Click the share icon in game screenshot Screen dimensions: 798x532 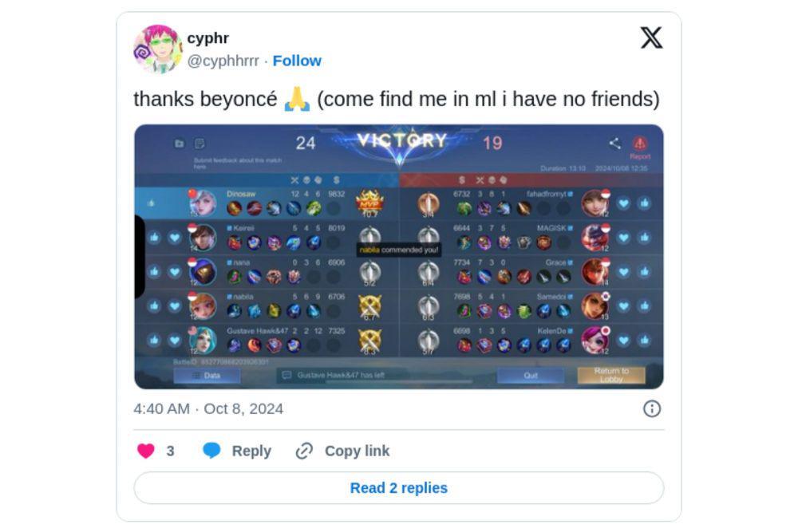click(614, 144)
